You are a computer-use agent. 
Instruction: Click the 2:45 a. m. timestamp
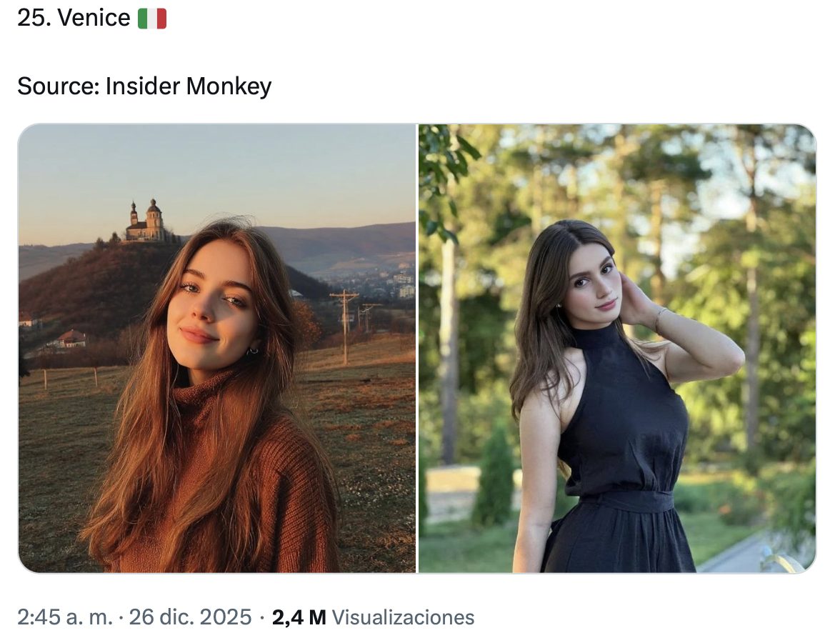click(65, 617)
